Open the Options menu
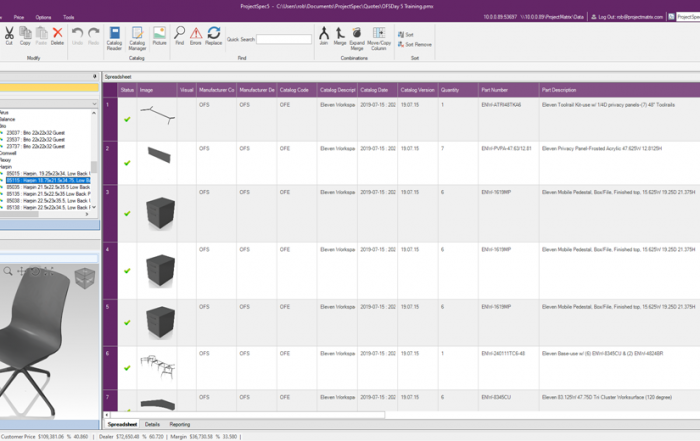 (x=43, y=17)
